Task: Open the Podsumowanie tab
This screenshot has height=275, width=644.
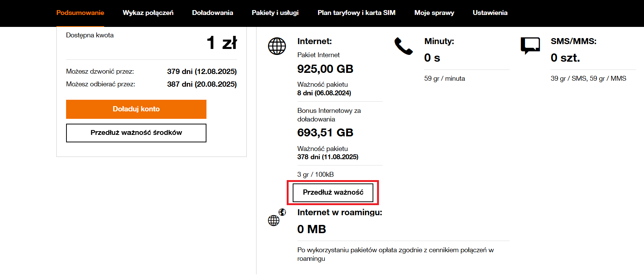Action: [x=80, y=13]
